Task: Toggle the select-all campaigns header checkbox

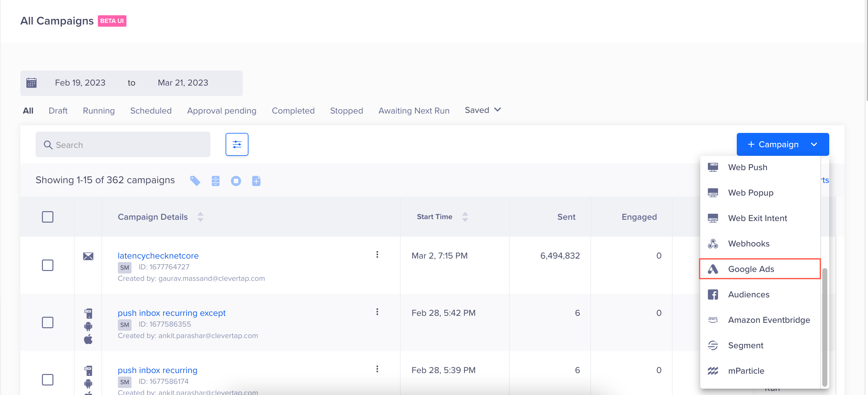Action: click(x=48, y=217)
